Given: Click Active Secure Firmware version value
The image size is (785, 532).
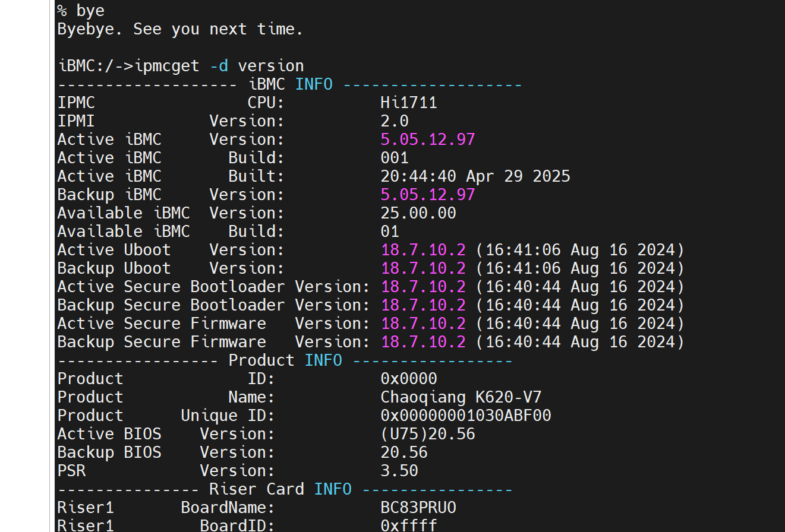Looking at the screenshot, I should pyautogui.click(x=423, y=324).
